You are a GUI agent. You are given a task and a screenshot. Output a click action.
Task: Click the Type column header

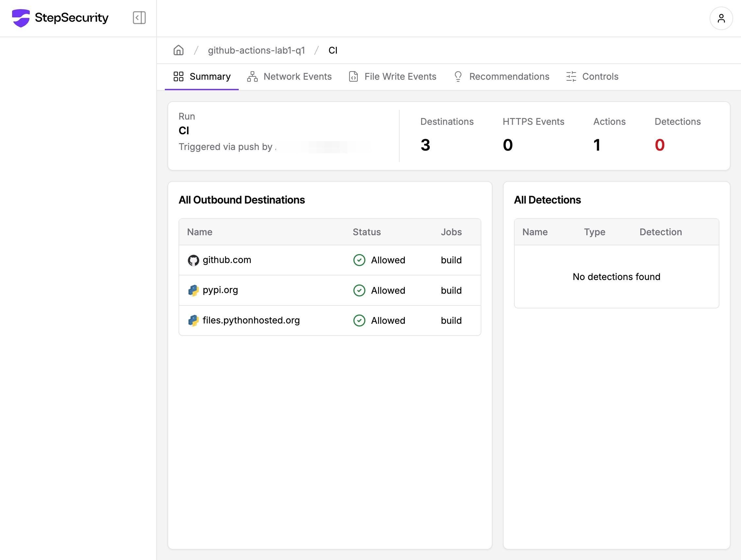tap(595, 232)
